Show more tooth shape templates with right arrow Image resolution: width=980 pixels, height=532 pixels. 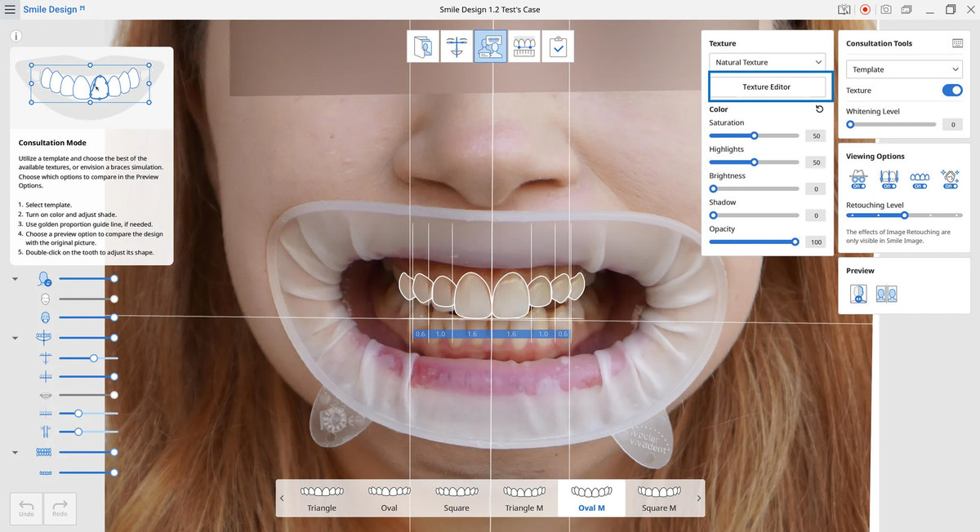click(x=698, y=498)
